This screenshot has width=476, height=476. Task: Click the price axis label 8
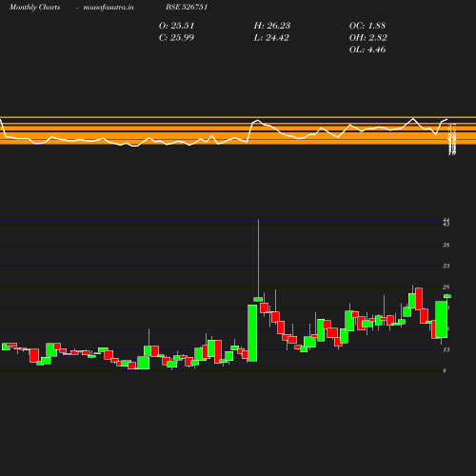(x=445, y=370)
